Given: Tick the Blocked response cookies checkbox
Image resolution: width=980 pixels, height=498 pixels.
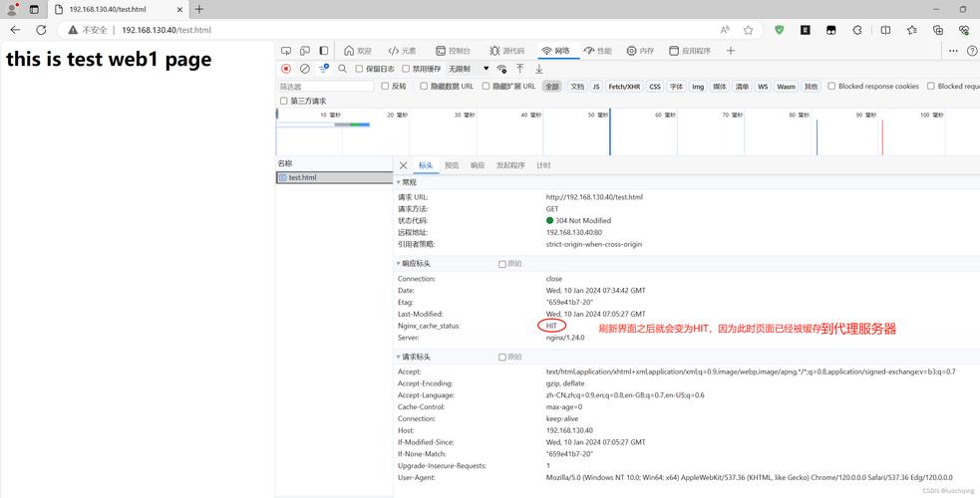Looking at the screenshot, I should (831, 86).
